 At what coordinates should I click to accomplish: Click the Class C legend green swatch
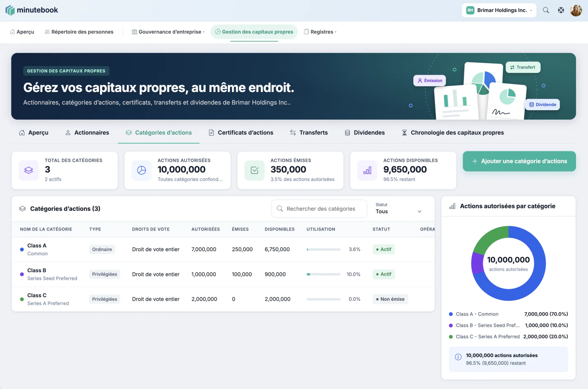click(x=451, y=337)
